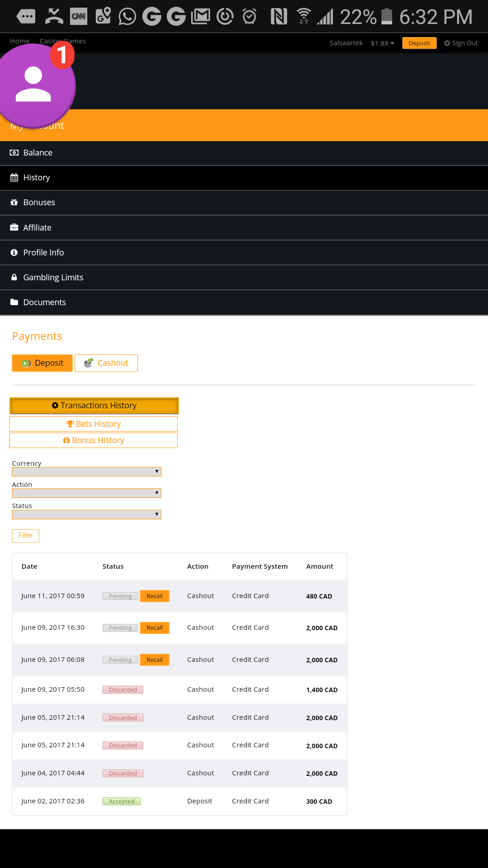Open the Action dropdown
488x868 pixels.
(x=86, y=493)
